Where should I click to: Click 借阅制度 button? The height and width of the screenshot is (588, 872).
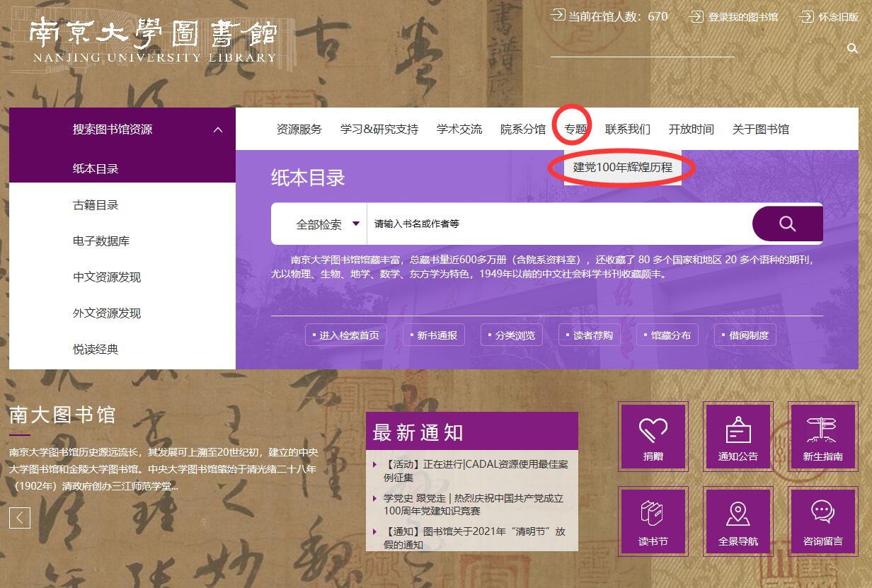(x=745, y=335)
